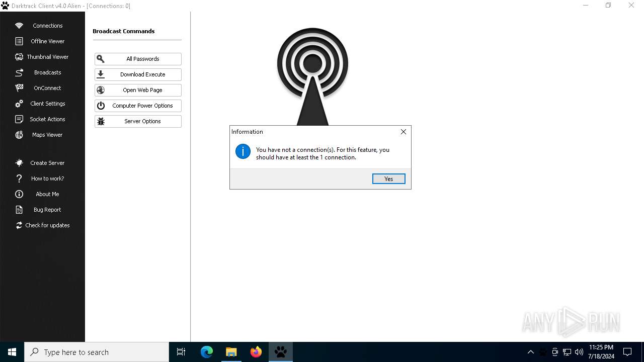
Task: Click the volume speaker tray icon
Action: (x=579, y=352)
